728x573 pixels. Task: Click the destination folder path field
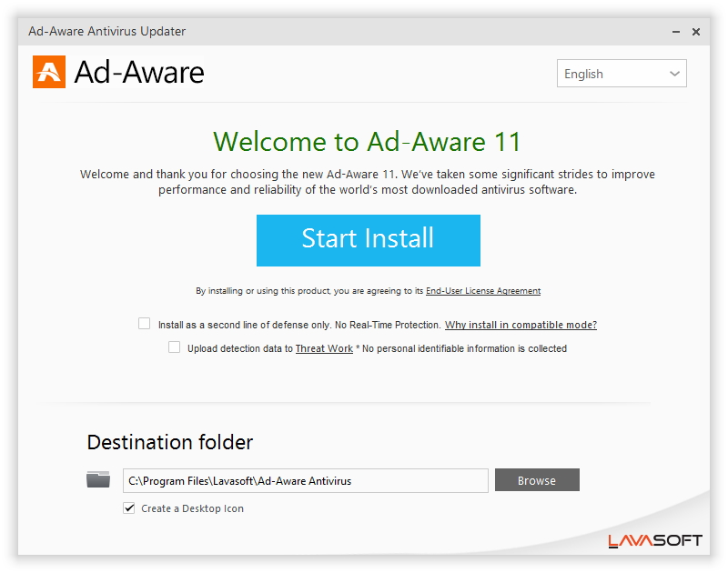306,480
